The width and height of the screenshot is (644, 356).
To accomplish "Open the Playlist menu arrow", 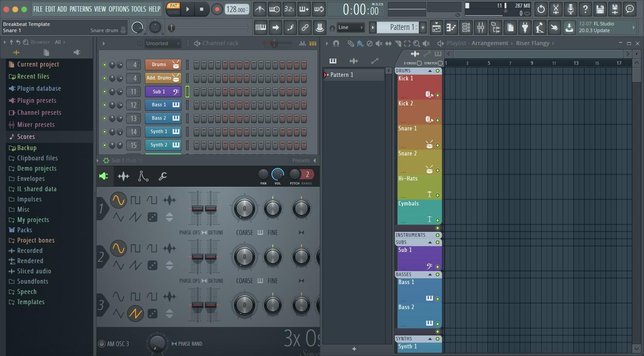I will (327, 43).
